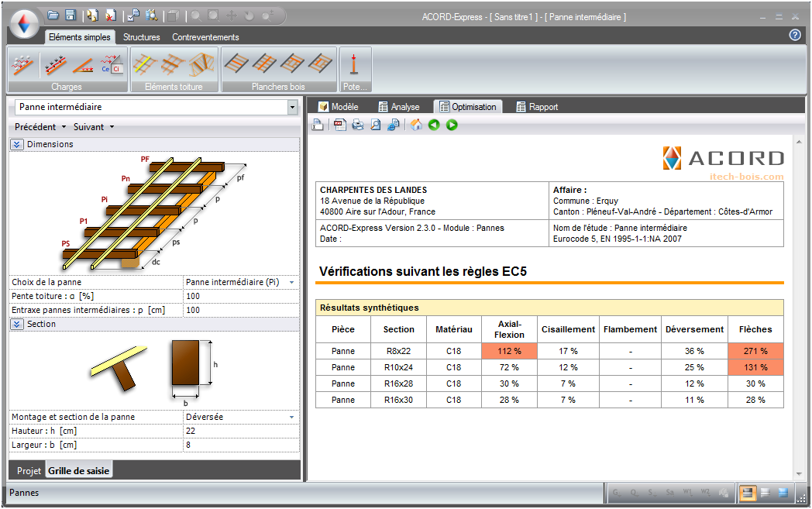
Task: Click the Save icon in quick access toolbar
Action: click(x=71, y=15)
